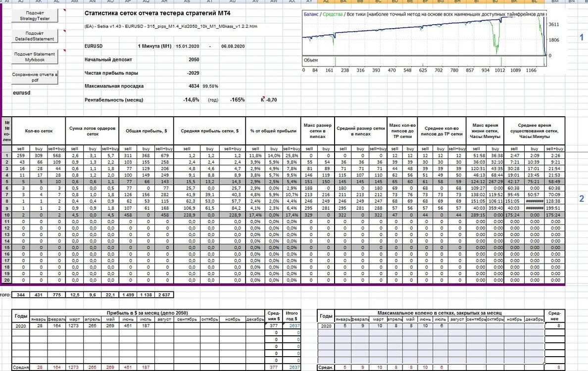Click the sell profit total 1 499
The image size is (588, 371).
pyautogui.click(x=128, y=295)
